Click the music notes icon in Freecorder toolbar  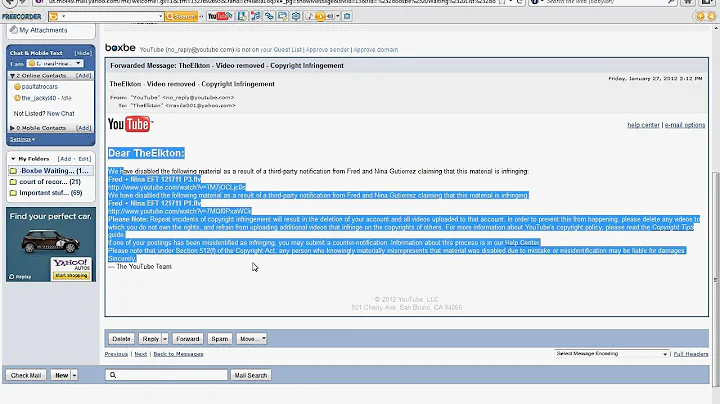pyautogui.click(x=256, y=17)
